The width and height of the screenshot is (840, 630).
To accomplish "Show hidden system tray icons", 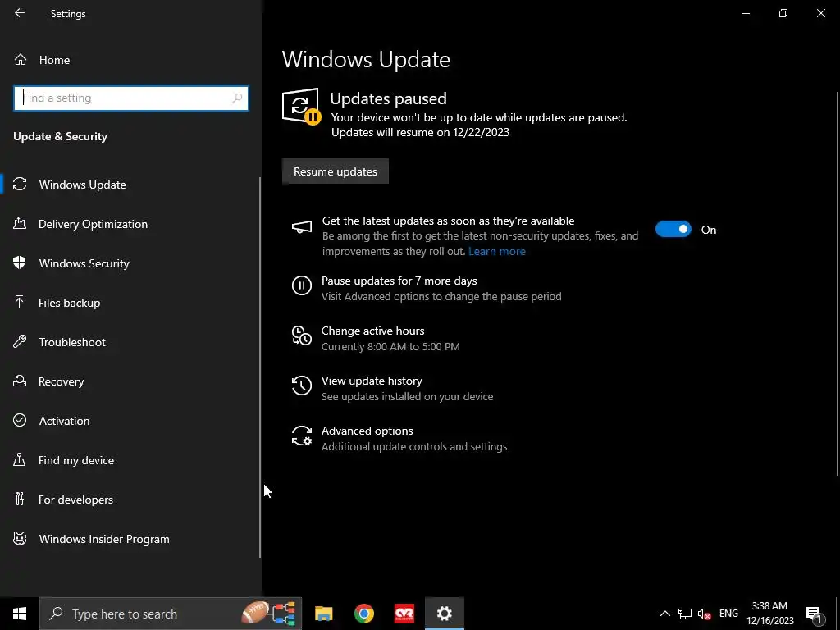I will pyautogui.click(x=664, y=614).
